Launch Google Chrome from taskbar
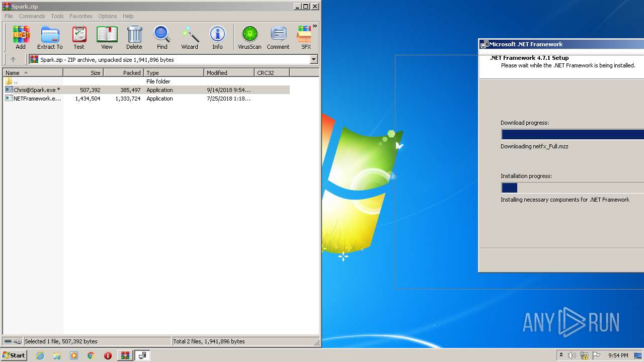The width and height of the screenshot is (644, 362). click(91, 355)
